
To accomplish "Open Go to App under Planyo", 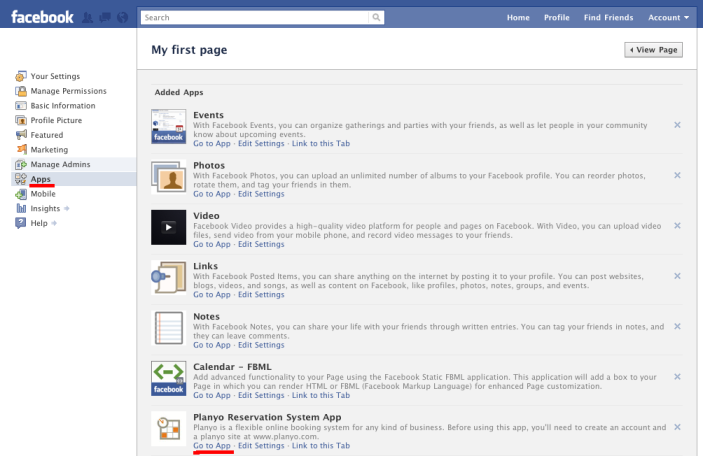I will [x=211, y=445].
